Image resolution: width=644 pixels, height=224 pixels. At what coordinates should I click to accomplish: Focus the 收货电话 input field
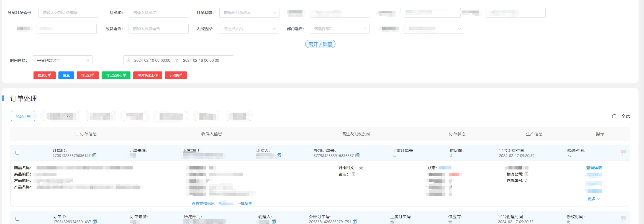click(x=158, y=29)
